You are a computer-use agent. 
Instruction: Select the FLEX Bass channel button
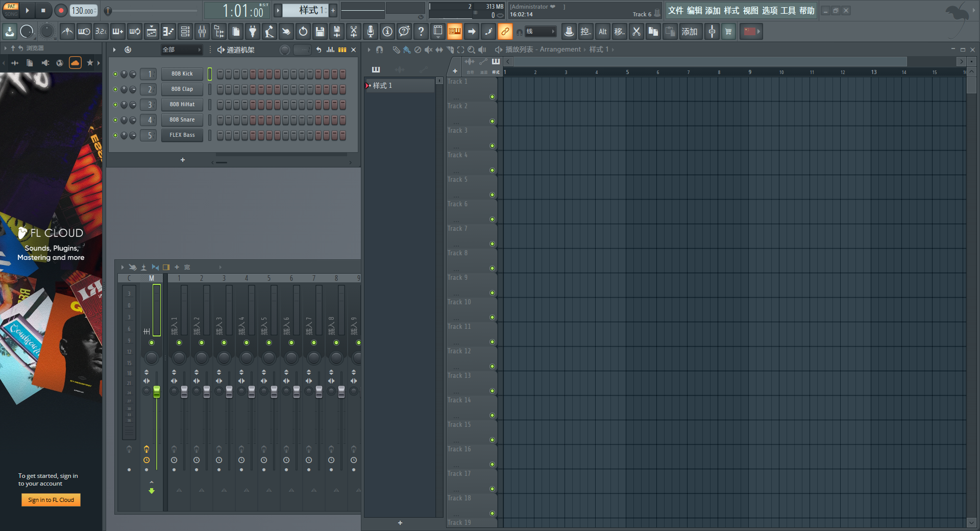point(182,135)
